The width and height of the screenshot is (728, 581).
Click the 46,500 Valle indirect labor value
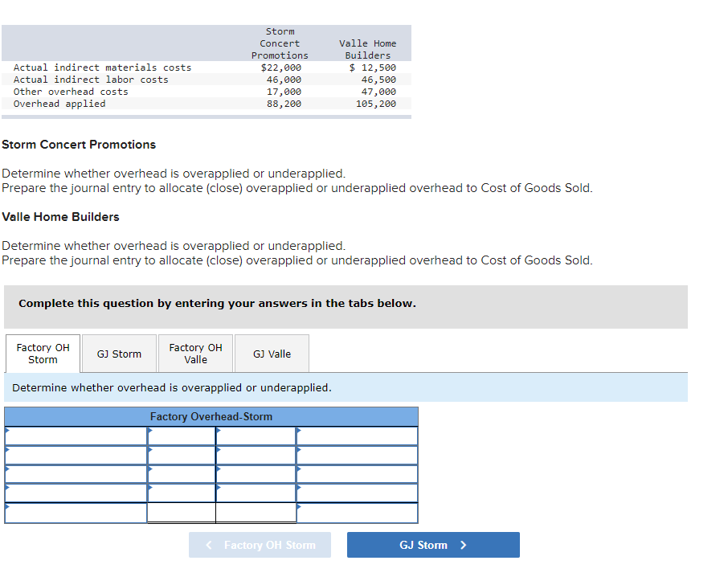tap(378, 80)
